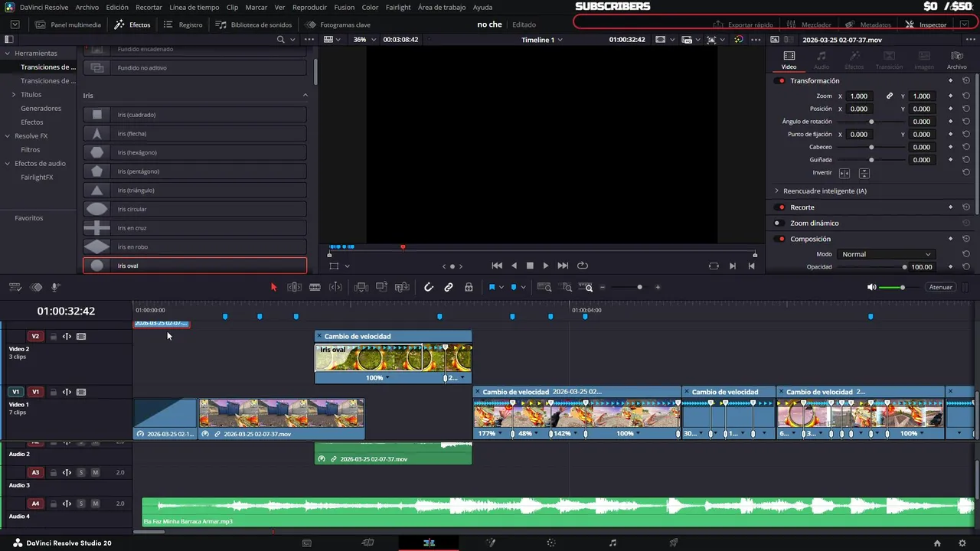This screenshot has width=980, height=551.
Task: Add a blue Marker via toolbar icon
Action: 513,287
